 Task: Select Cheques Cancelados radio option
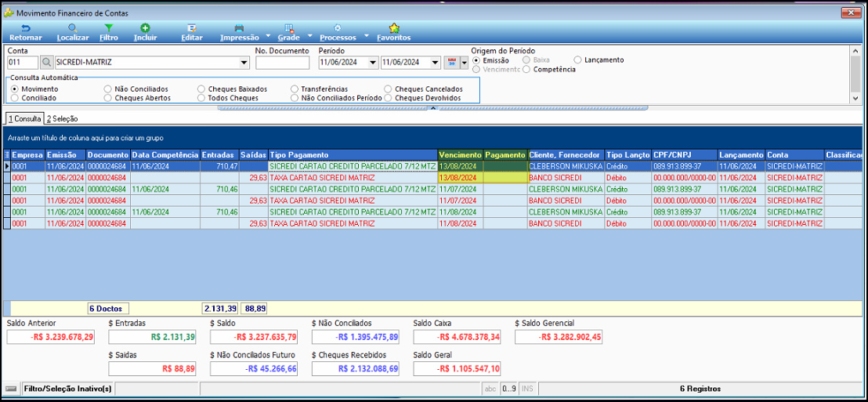click(388, 89)
